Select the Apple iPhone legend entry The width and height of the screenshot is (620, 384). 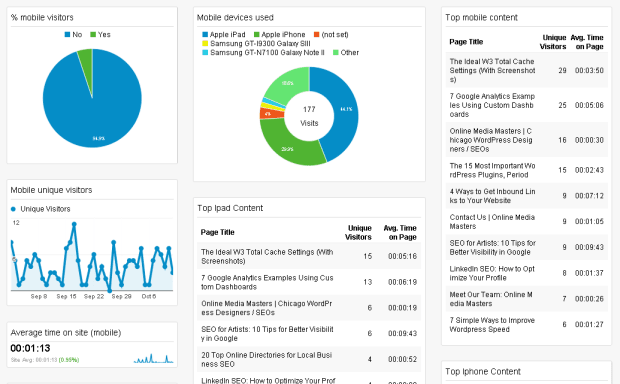pyautogui.click(x=280, y=35)
